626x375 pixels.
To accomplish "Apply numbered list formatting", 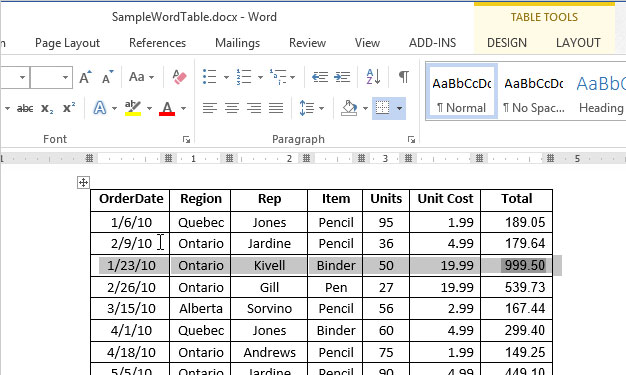I will click(244, 77).
